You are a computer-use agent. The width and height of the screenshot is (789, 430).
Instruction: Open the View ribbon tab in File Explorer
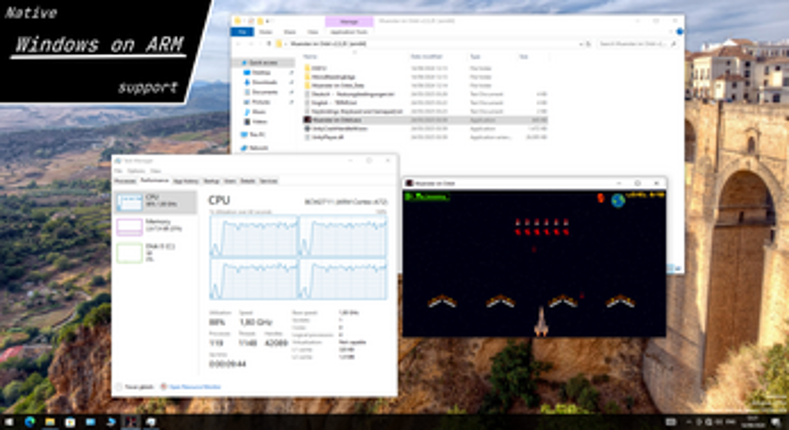coord(312,32)
